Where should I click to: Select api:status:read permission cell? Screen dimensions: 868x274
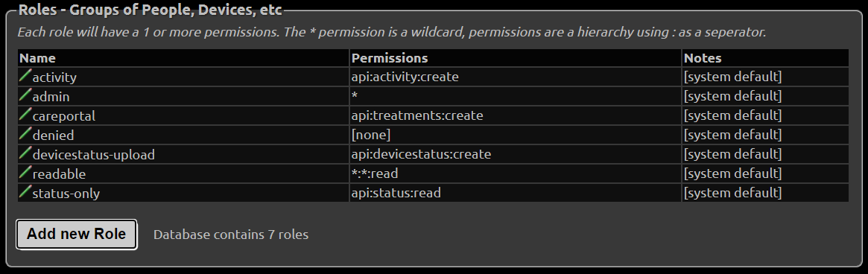516,193
